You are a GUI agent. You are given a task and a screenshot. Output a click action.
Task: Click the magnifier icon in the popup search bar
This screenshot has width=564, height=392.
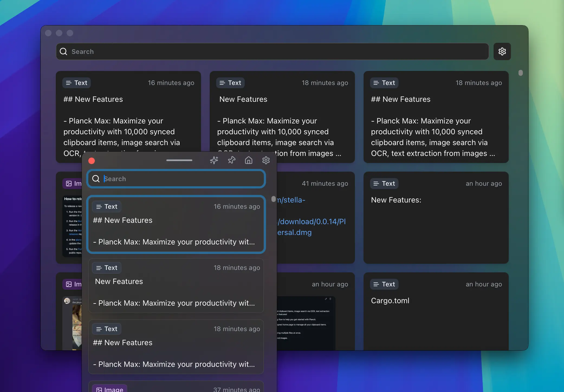click(x=96, y=179)
